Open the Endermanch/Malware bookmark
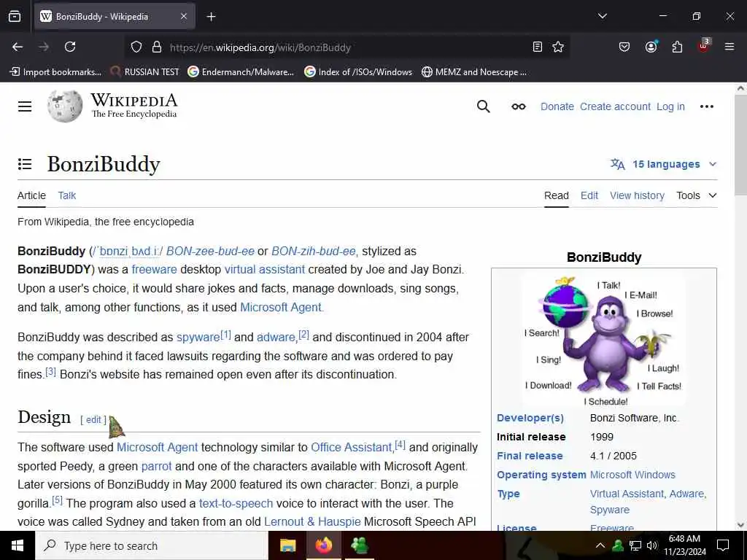This screenshot has height=560, width=747. pyautogui.click(x=241, y=72)
